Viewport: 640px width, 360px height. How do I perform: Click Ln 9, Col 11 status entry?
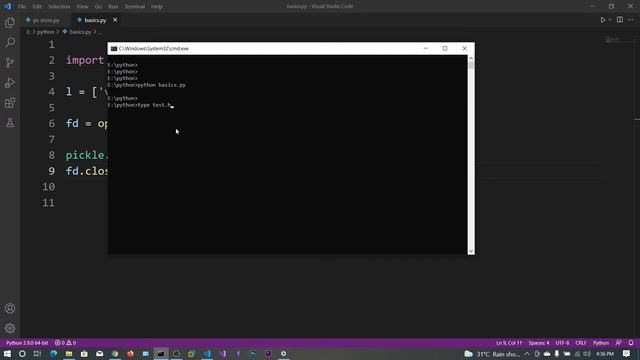[x=509, y=343]
